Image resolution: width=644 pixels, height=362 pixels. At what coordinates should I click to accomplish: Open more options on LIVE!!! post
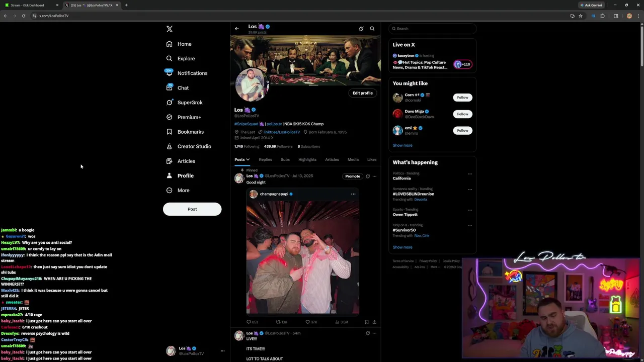click(x=374, y=333)
